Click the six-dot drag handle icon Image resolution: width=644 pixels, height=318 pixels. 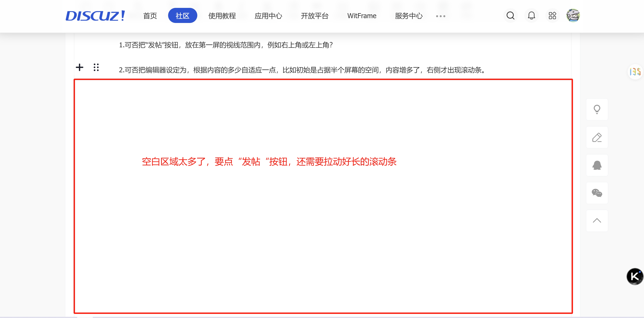[x=96, y=67]
